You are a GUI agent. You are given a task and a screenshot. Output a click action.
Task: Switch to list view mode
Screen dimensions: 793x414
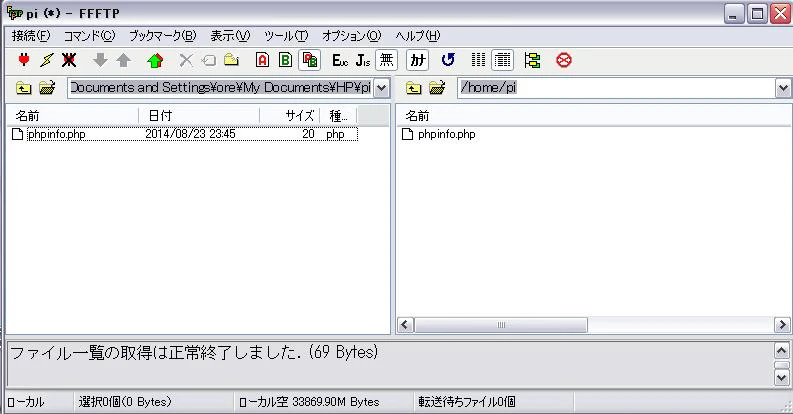(478, 60)
